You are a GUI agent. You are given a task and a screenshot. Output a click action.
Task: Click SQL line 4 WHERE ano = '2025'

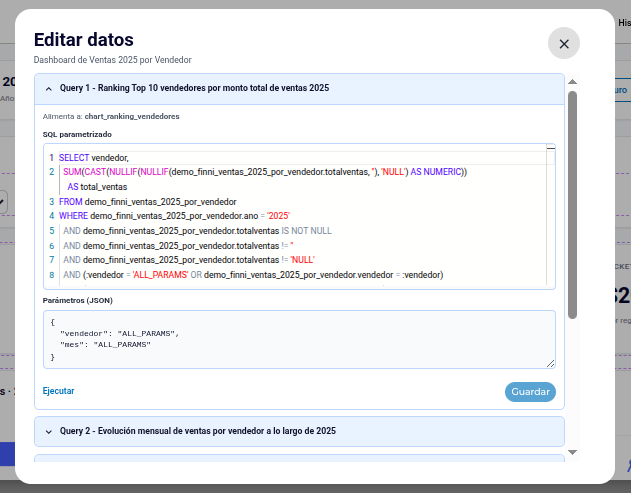174,216
